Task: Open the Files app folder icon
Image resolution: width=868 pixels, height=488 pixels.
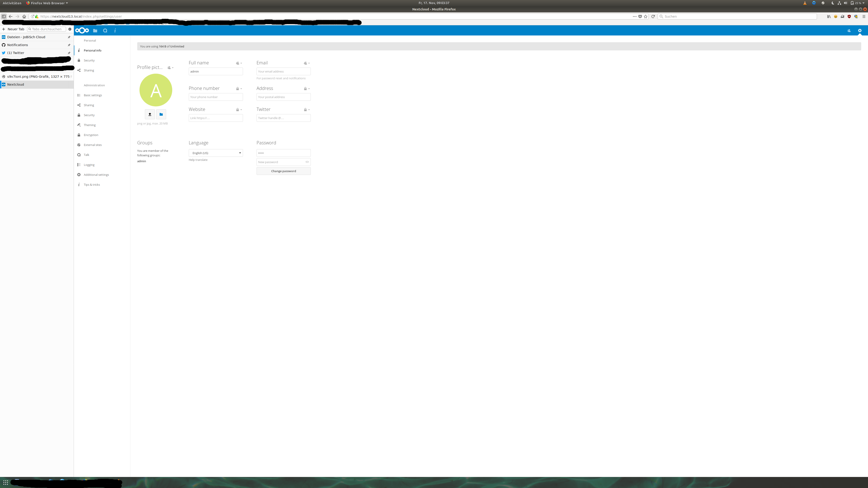Action: point(95,31)
